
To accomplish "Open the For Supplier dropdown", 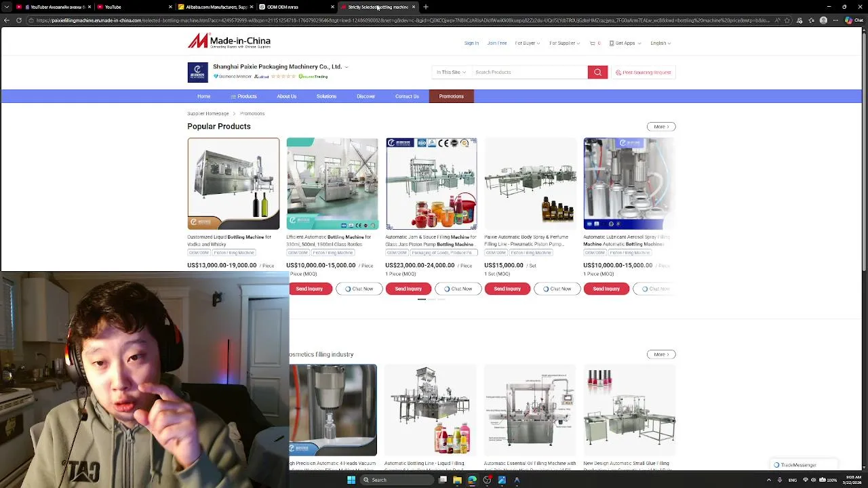I will tap(564, 43).
